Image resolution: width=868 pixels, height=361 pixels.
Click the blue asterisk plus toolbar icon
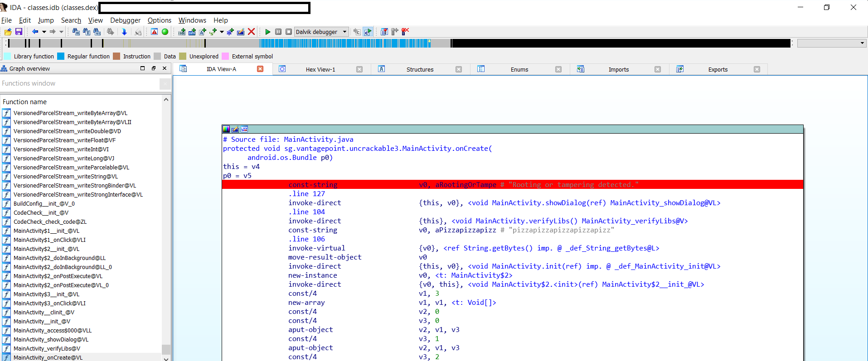pyautogui.click(x=230, y=32)
